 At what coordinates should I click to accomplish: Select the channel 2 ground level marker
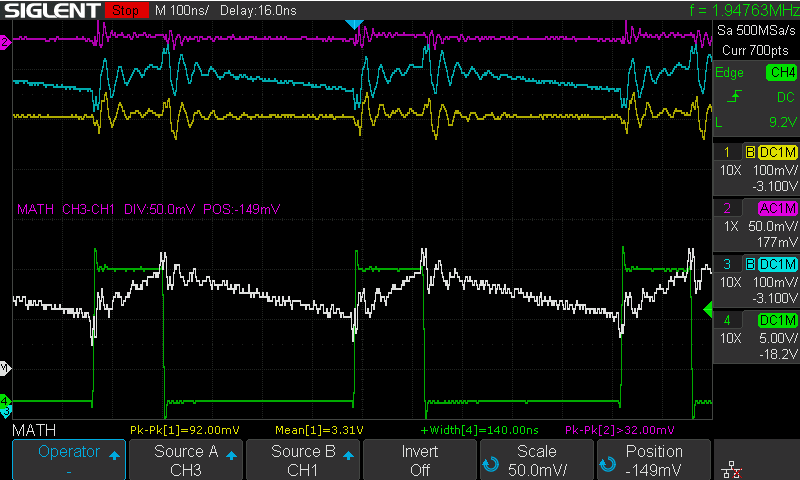5,42
